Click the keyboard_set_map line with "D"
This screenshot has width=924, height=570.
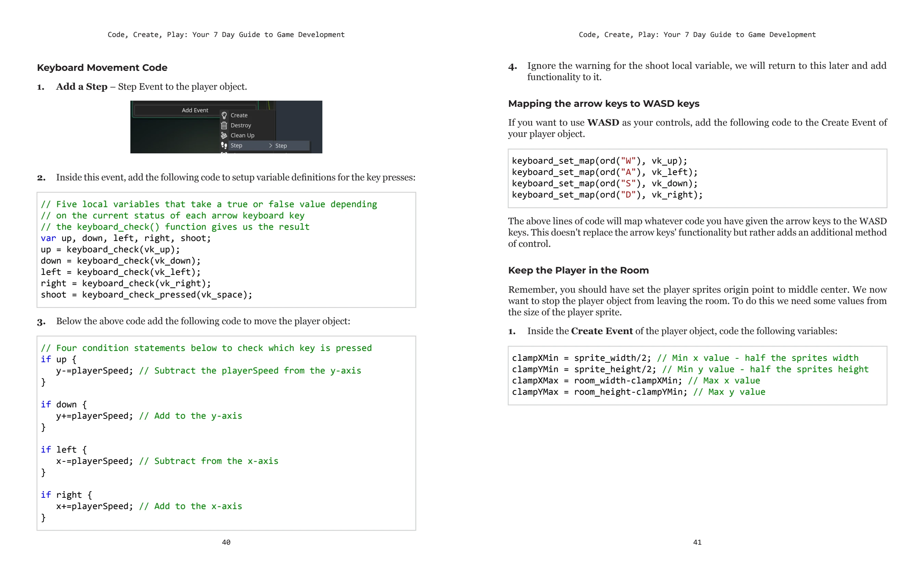tap(607, 195)
